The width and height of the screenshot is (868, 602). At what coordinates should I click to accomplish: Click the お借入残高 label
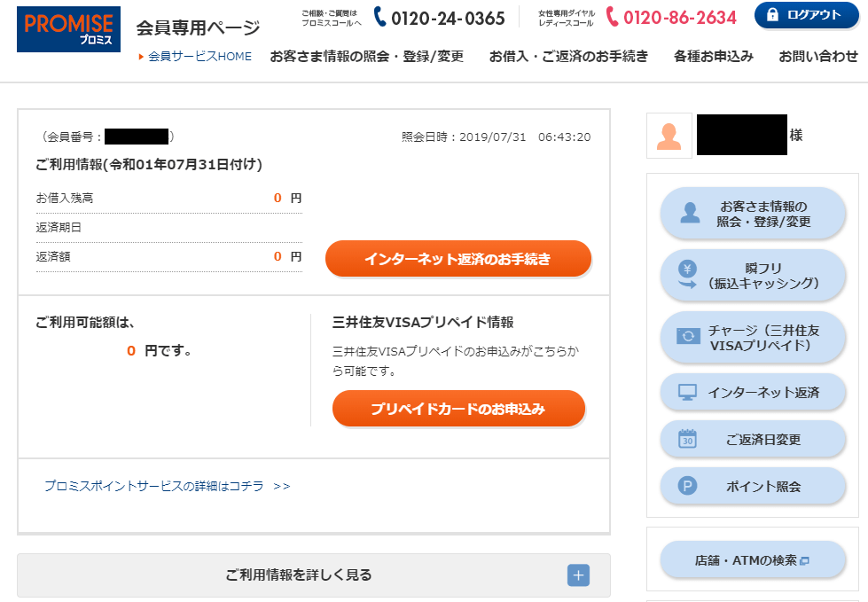point(64,198)
